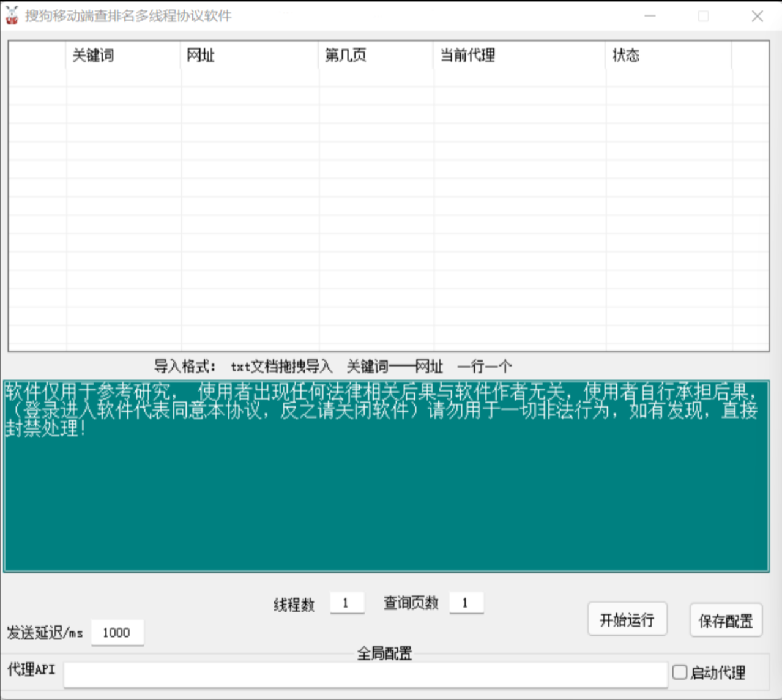Click the 代理API label
This screenshot has height=700, width=782.
coord(31,669)
